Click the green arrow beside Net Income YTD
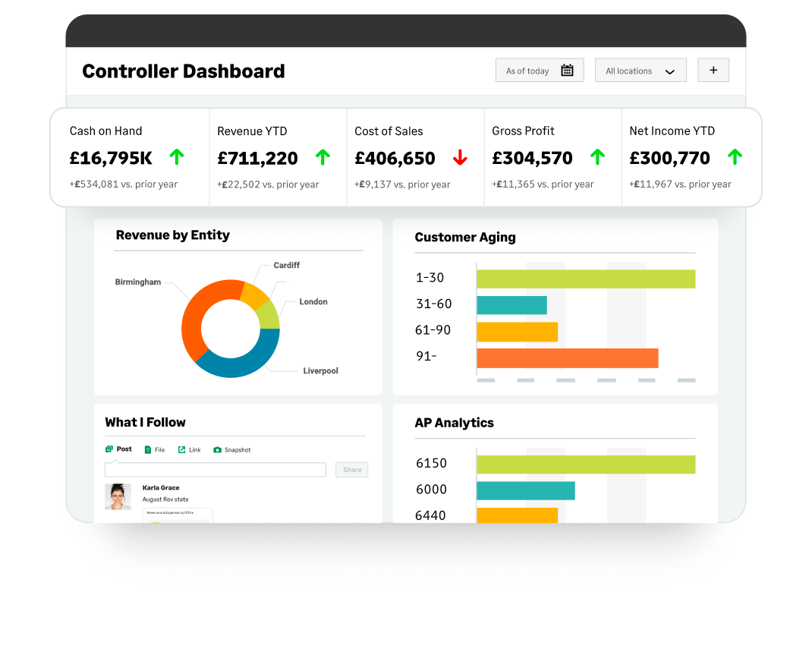812x668 pixels. pos(735,156)
